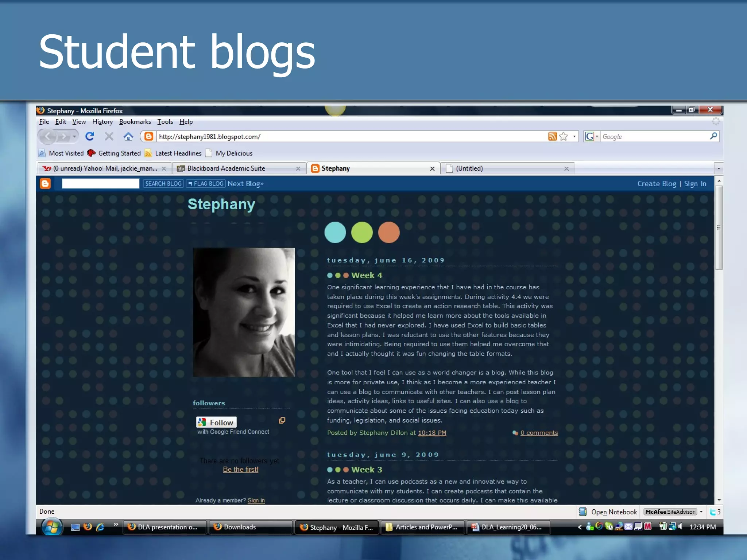The image size is (747, 560).
Task: Open the View menu
Action: [79, 122]
